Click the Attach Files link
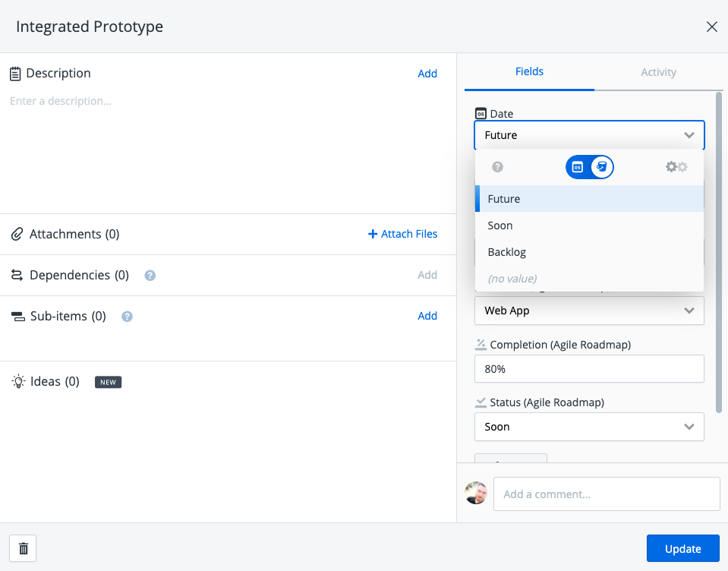This screenshot has height=571, width=728. [402, 234]
